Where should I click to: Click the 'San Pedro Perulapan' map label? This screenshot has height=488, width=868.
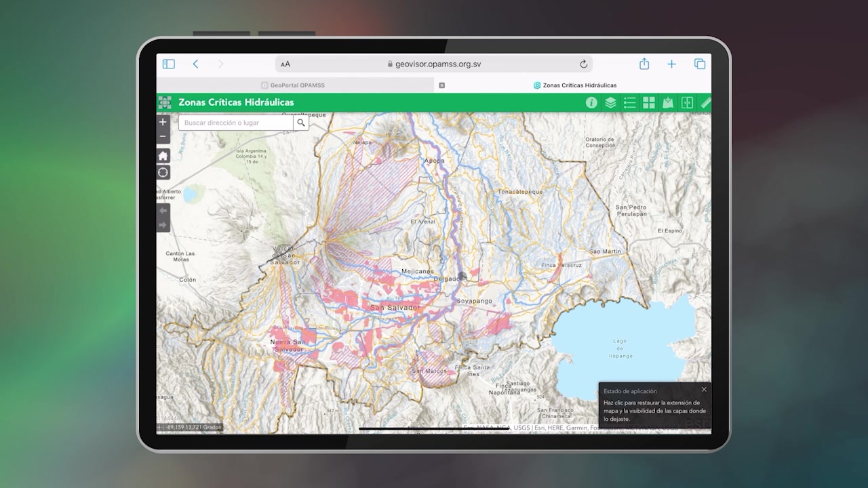[x=631, y=210]
